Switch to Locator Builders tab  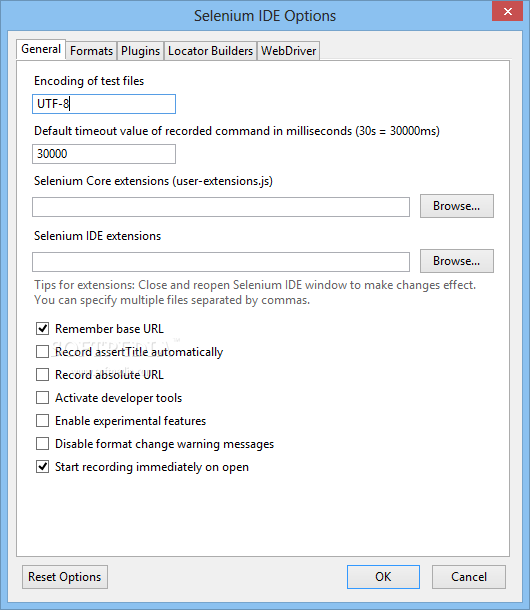click(x=211, y=51)
